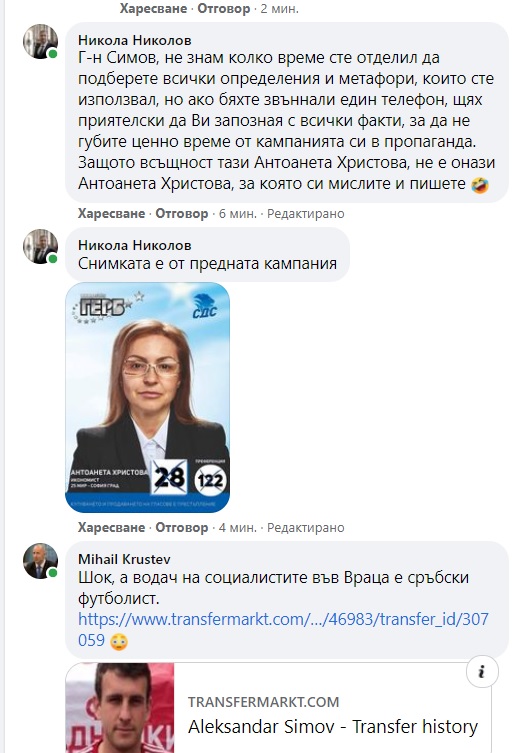The image size is (521, 753).
Task: Reply to the top comment via Отговор
Action: point(224,9)
